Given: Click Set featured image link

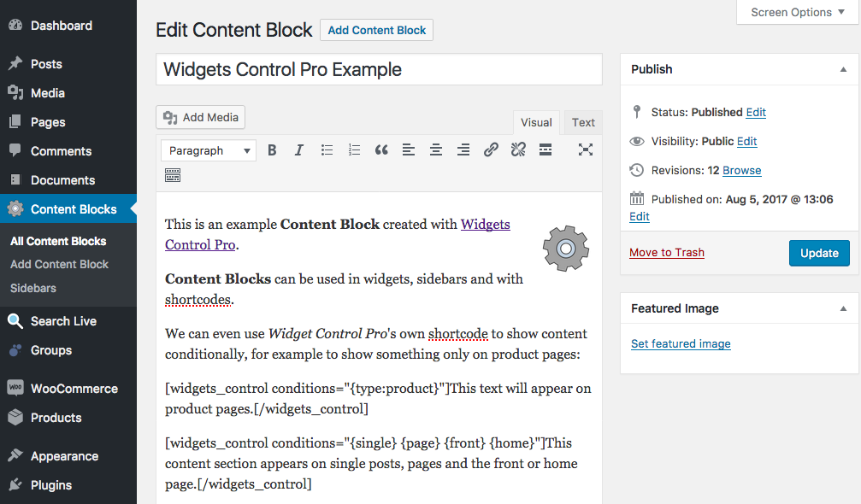Looking at the screenshot, I should click(x=681, y=344).
